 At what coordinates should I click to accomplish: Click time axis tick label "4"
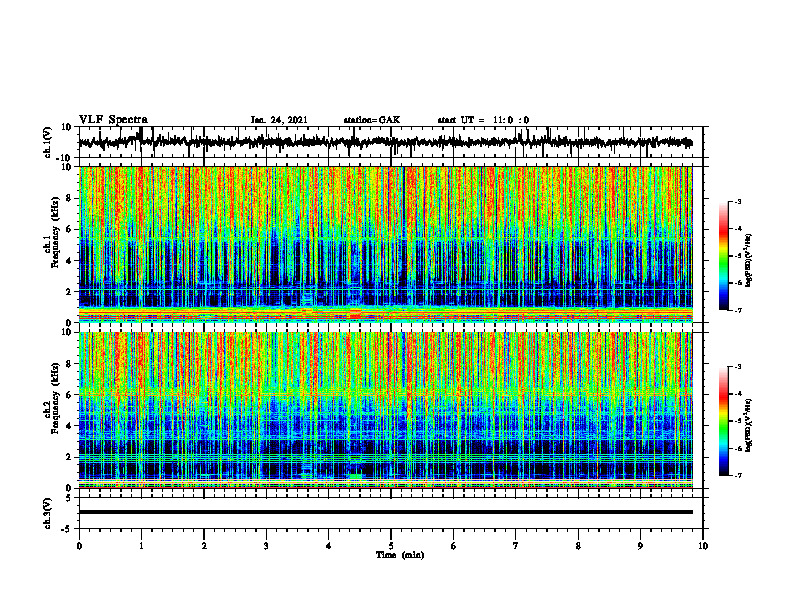[x=328, y=546]
